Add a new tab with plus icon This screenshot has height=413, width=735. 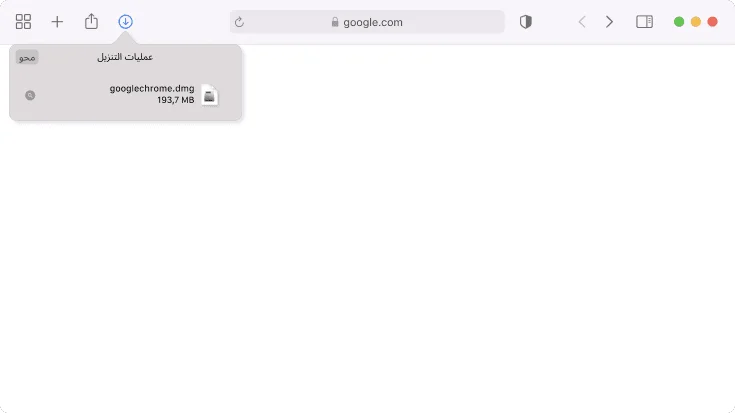[57, 22]
